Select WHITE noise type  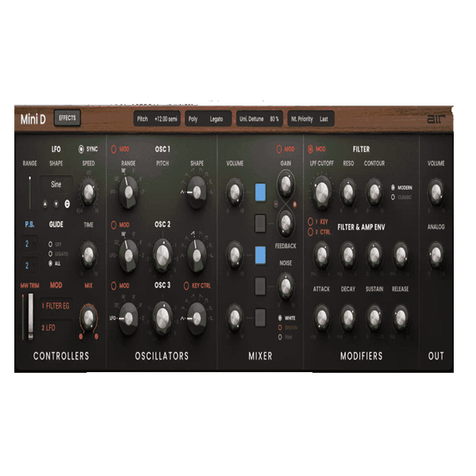tap(280, 318)
